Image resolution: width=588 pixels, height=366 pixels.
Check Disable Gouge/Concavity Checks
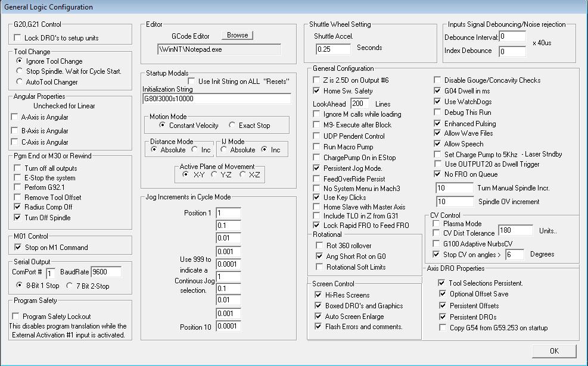[437, 80]
